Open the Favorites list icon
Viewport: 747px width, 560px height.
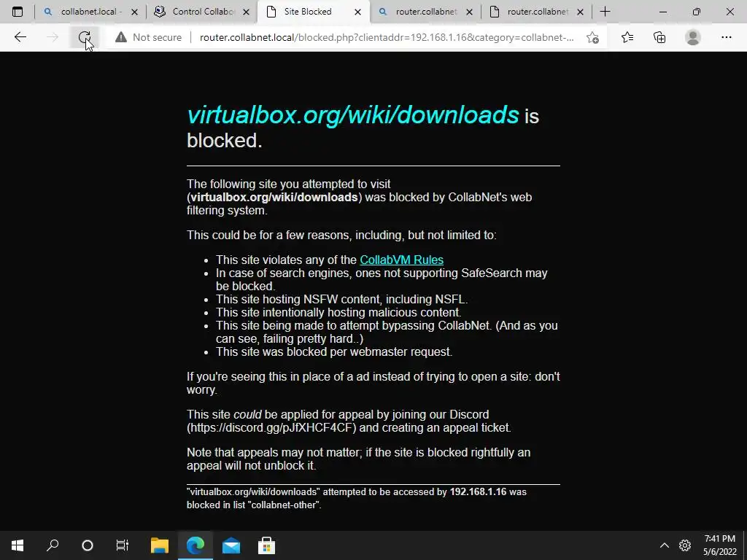coord(627,37)
